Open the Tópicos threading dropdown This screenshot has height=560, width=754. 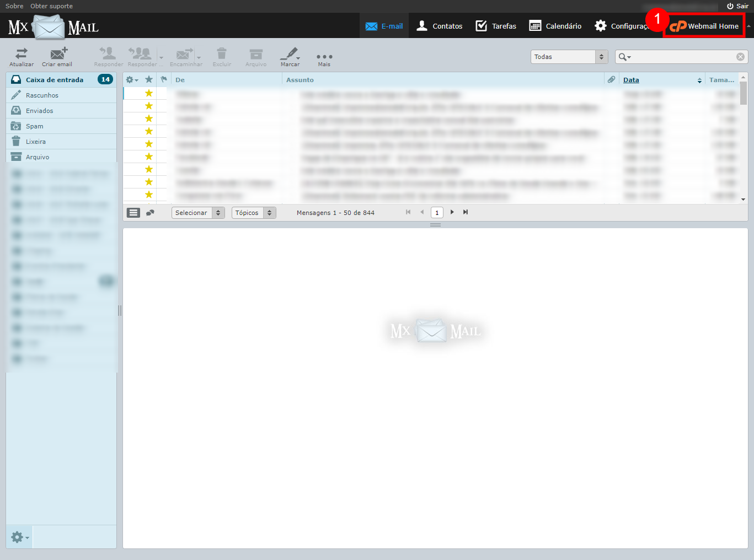[x=253, y=212]
